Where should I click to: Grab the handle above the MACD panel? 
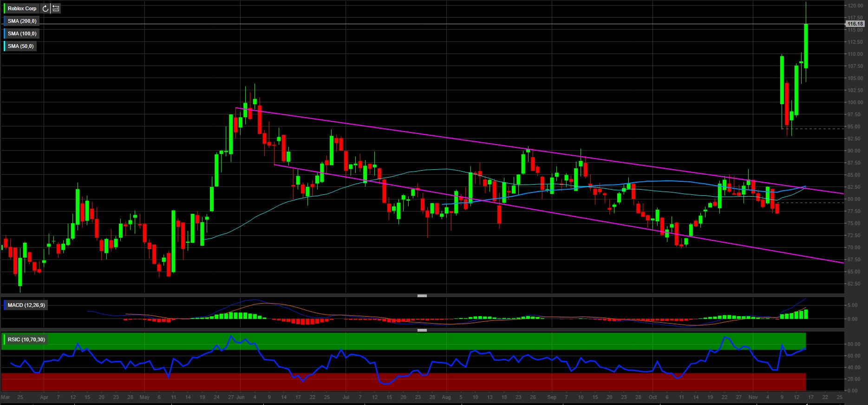(x=422, y=296)
